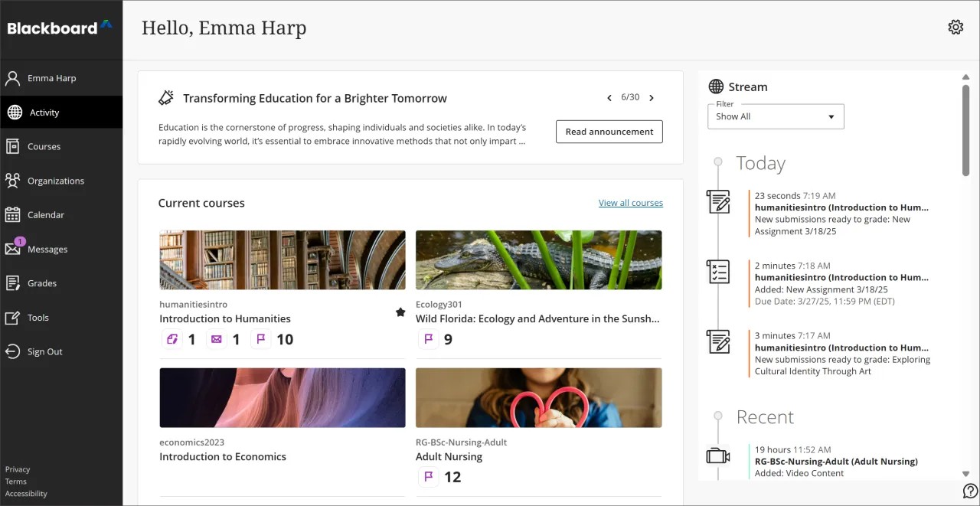This screenshot has width=980, height=506.
Task: Open the View all courses link
Action: click(x=631, y=202)
